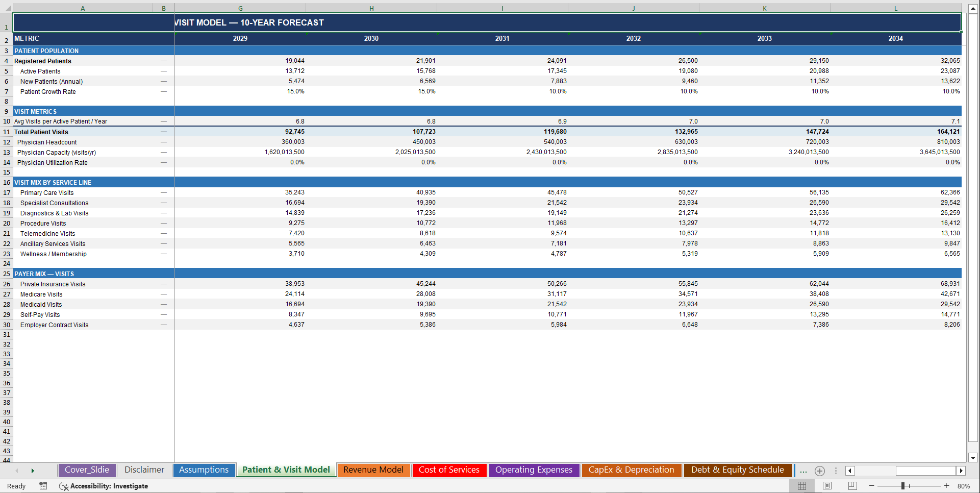Click the vertical scrollbar down arrow
The width and height of the screenshot is (980, 493).
point(973,458)
